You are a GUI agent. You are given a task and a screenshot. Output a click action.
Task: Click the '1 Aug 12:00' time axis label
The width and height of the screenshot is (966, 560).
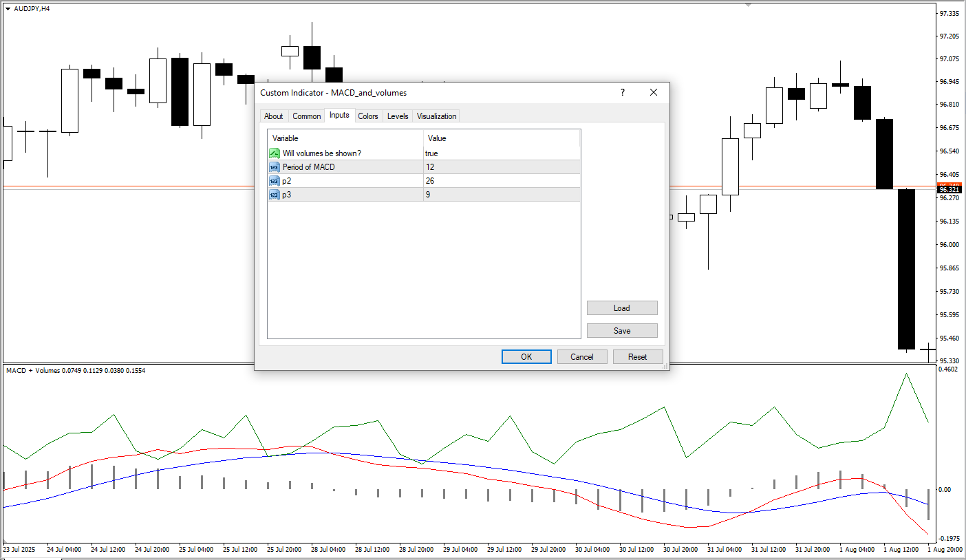[x=901, y=550]
